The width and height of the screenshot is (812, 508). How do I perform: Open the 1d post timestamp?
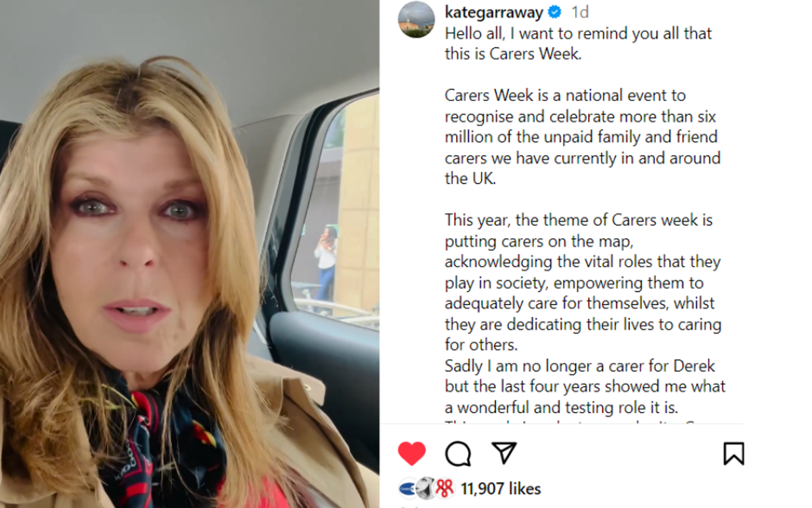click(580, 12)
